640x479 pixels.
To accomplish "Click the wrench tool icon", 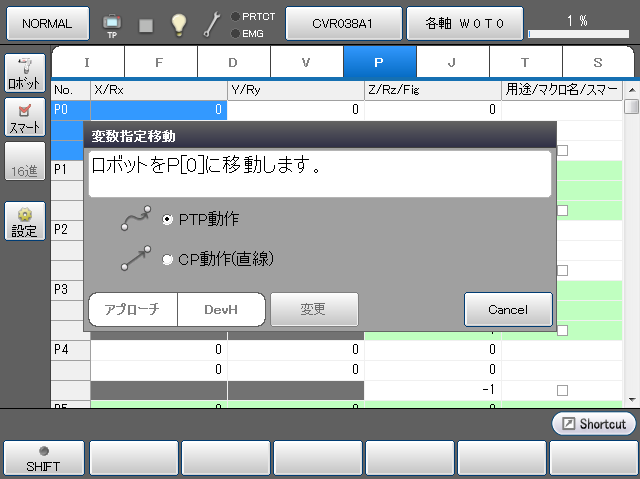I will (211, 23).
